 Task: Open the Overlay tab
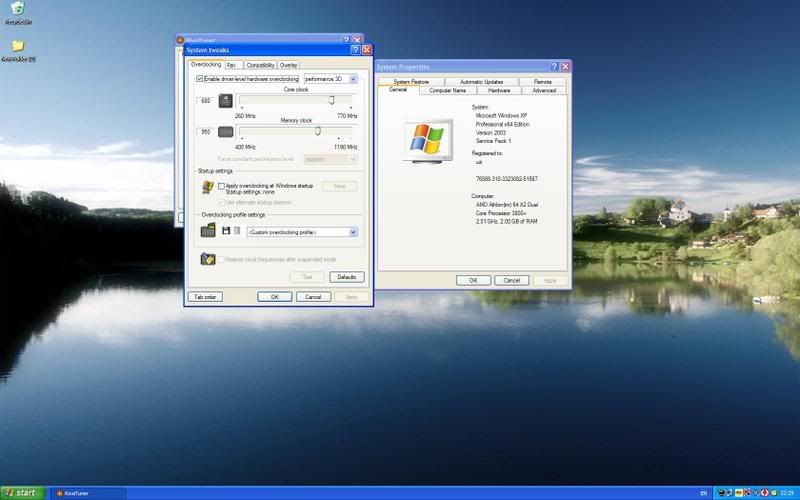click(x=288, y=65)
